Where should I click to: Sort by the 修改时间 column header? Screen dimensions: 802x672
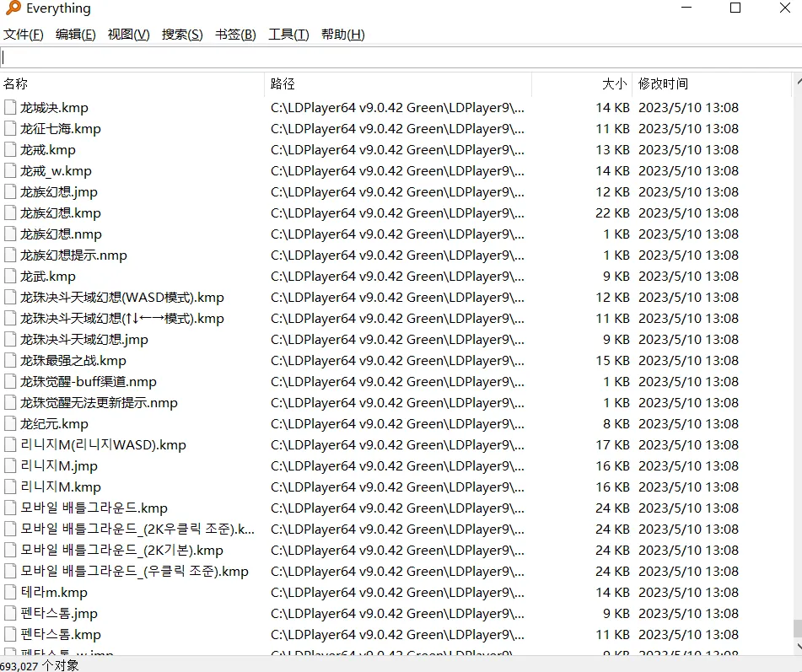[x=713, y=83]
